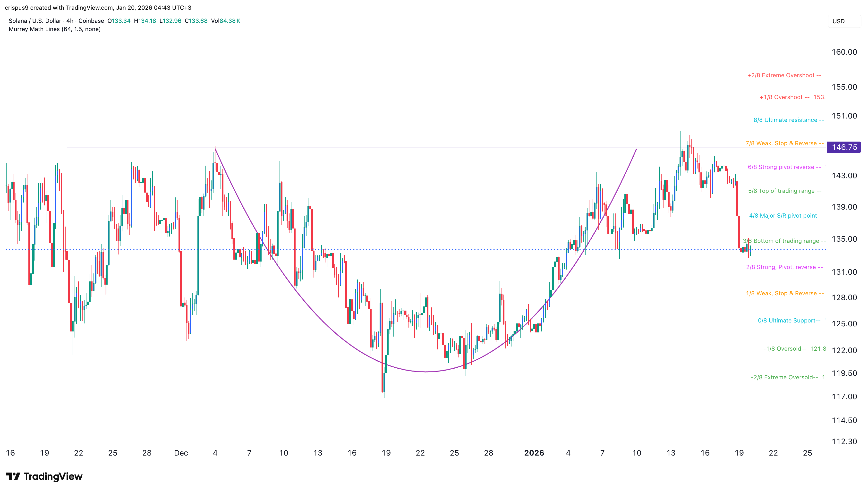The width and height of the screenshot is (868, 491).
Task: Open the USD currency selector
Action: pyautogui.click(x=843, y=21)
